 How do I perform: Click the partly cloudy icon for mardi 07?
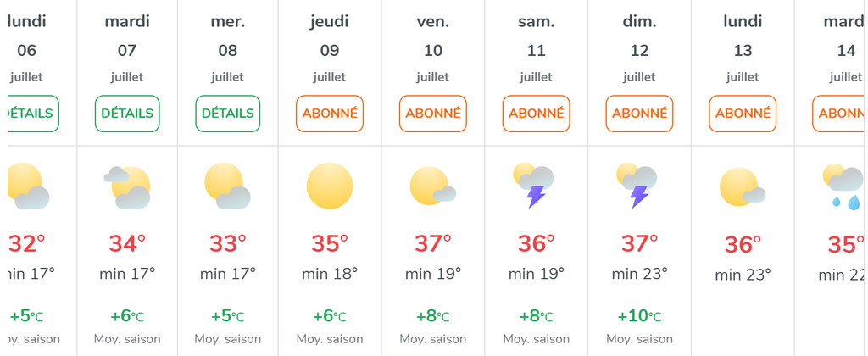(127, 187)
